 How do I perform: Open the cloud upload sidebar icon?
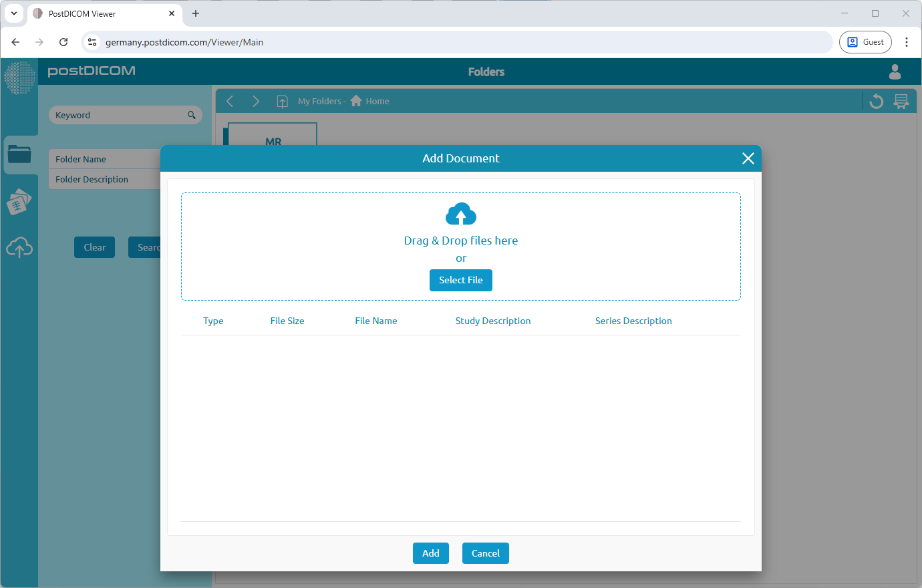click(x=19, y=248)
